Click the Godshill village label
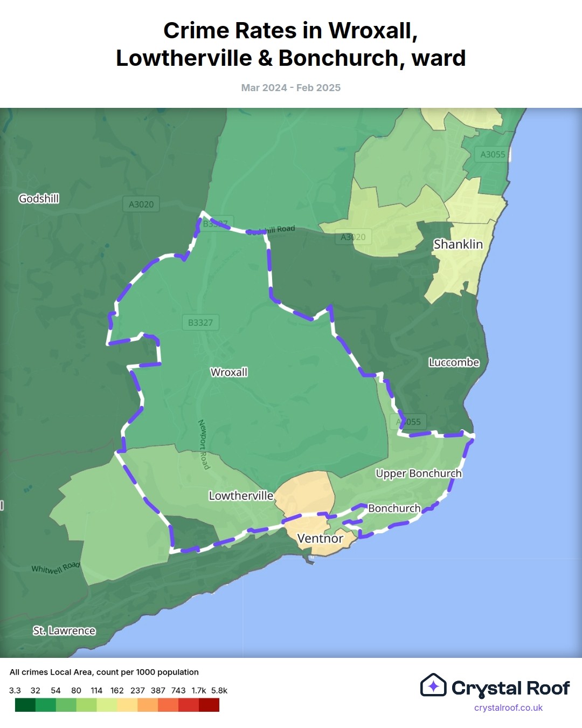Image resolution: width=582 pixels, height=728 pixels. pyautogui.click(x=39, y=198)
